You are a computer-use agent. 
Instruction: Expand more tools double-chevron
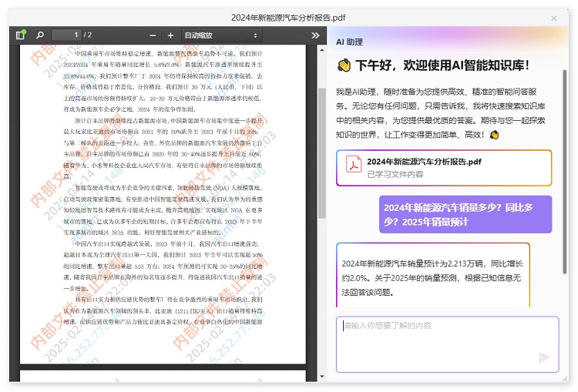tap(314, 35)
